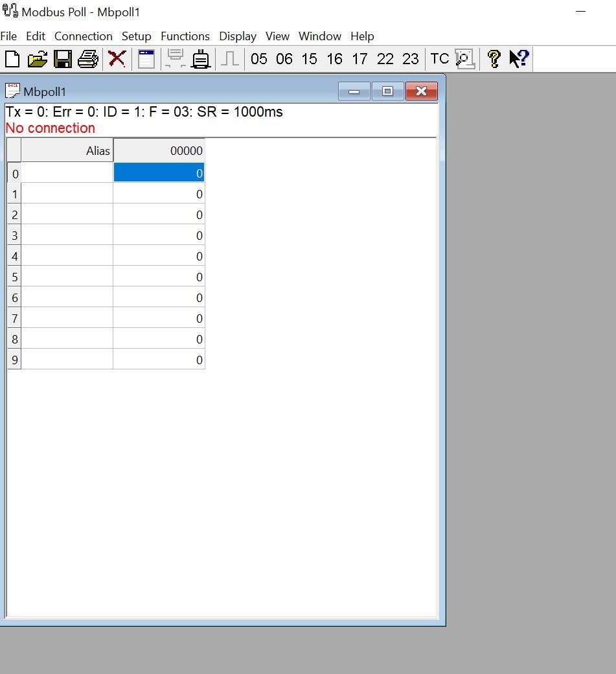
Task: Create a new Modbus document
Action: (12, 58)
